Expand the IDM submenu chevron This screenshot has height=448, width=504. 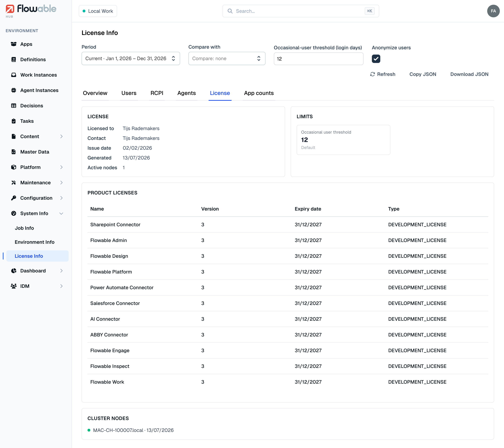pyautogui.click(x=61, y=286)
